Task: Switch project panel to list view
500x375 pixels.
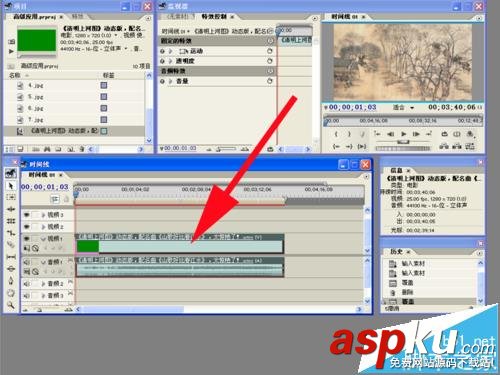Action: pyautogui.click(x=10, y=149)
